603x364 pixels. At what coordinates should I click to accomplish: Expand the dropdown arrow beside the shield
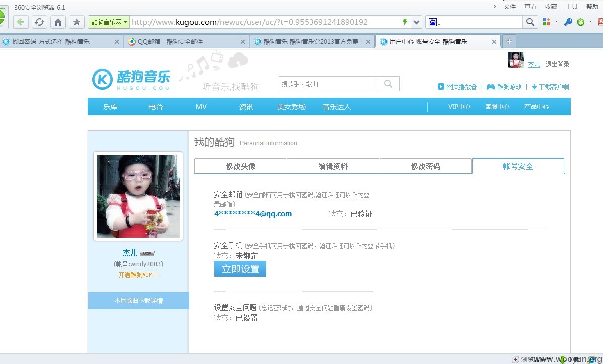point(591,22)
